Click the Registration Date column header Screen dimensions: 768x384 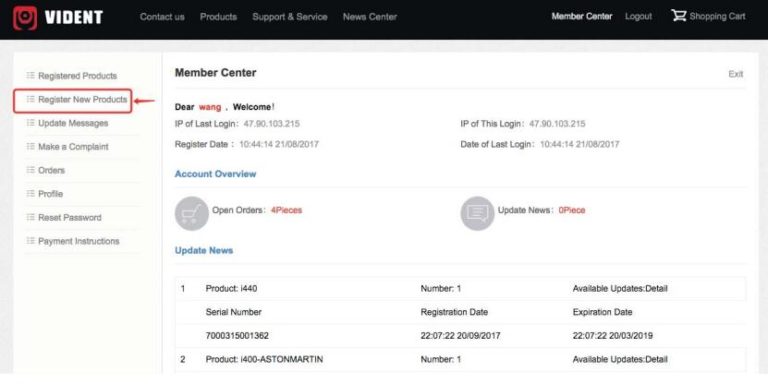[x=454, y=312]
